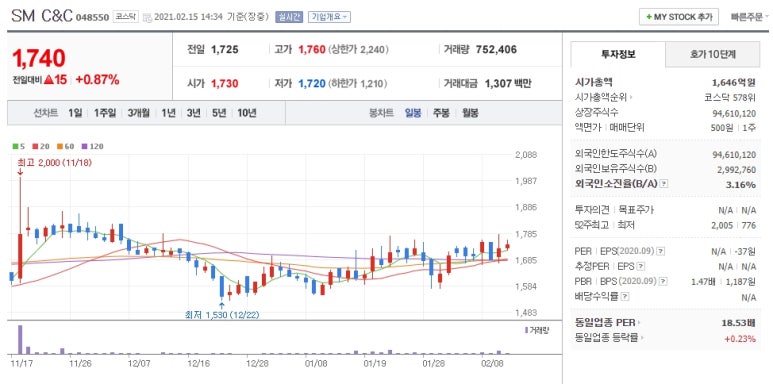The image size is (773, 384).
Task: Expand the 빠른주문 dropdown
Action: pos(749,17)
